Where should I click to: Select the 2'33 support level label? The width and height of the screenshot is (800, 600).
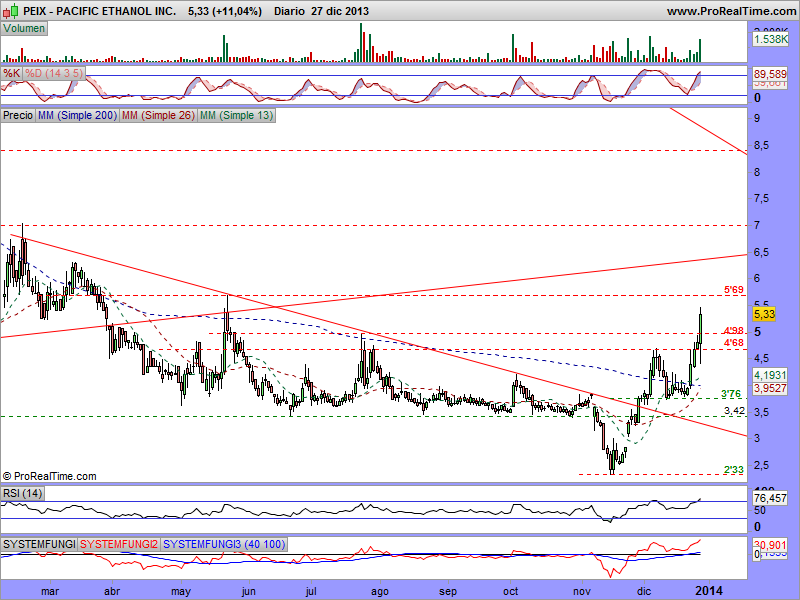(734, 469)
